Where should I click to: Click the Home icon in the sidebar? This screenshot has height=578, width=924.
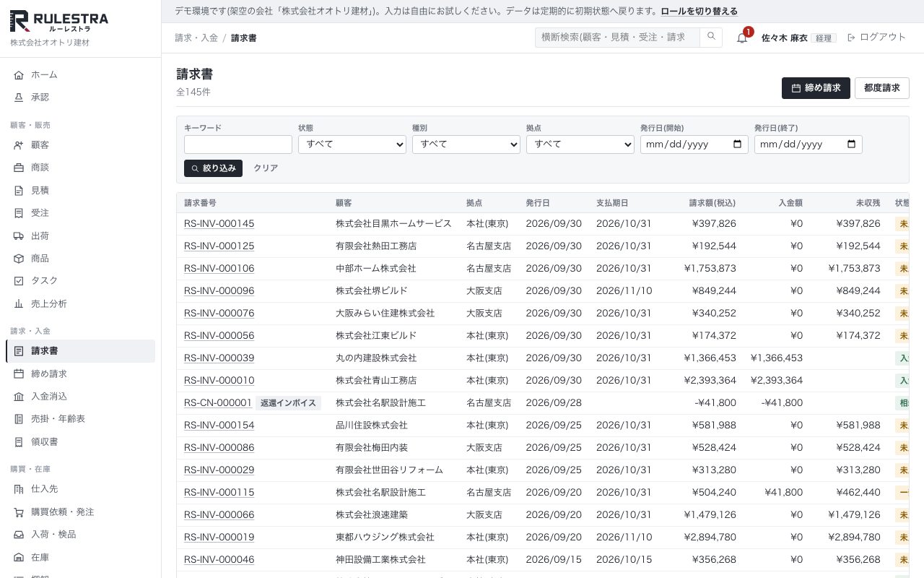(x=19, y=75)
